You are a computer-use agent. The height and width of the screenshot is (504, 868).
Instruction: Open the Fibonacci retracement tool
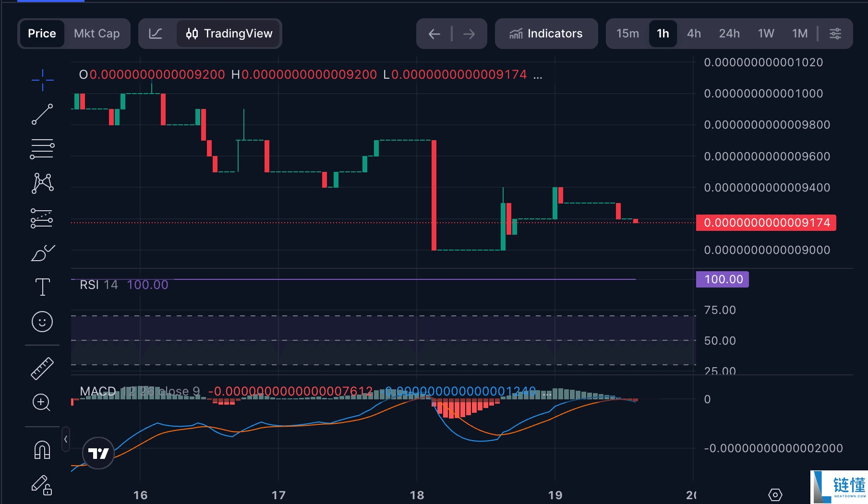click(x=42, y=149)
